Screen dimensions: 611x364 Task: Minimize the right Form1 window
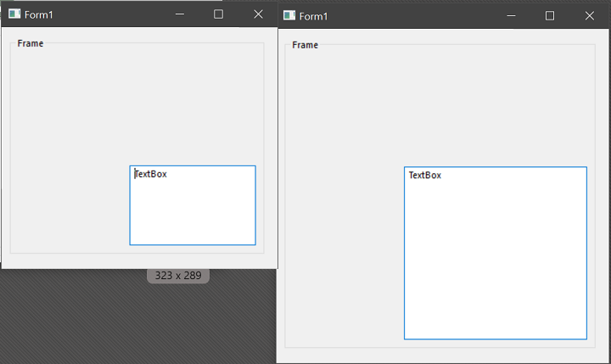coord(510,16)
